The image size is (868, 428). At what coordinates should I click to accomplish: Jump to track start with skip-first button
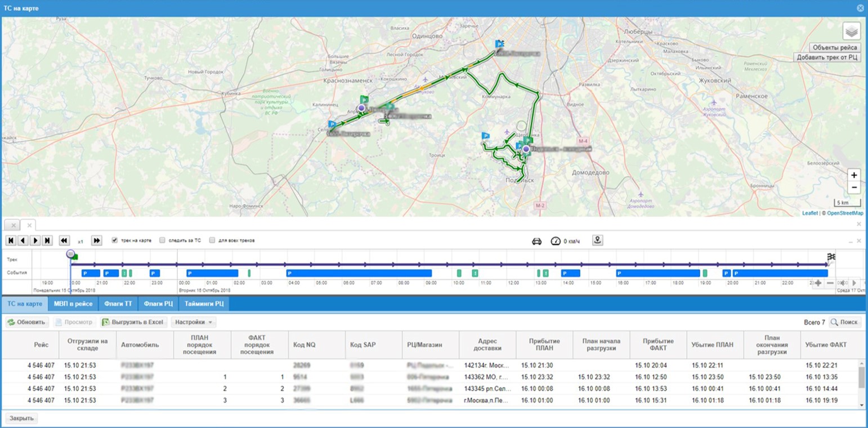tap(11, 240)
